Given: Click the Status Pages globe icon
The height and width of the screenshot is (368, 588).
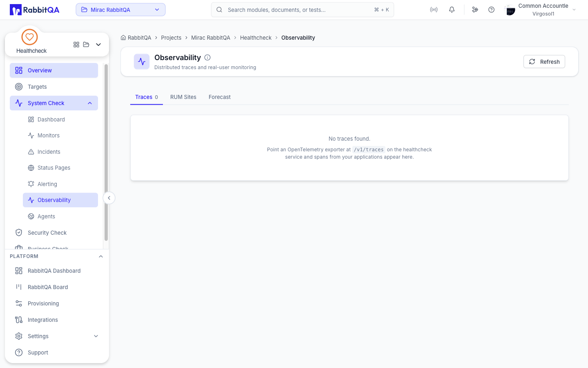Looking at the screenshot, I should [31, 168].
